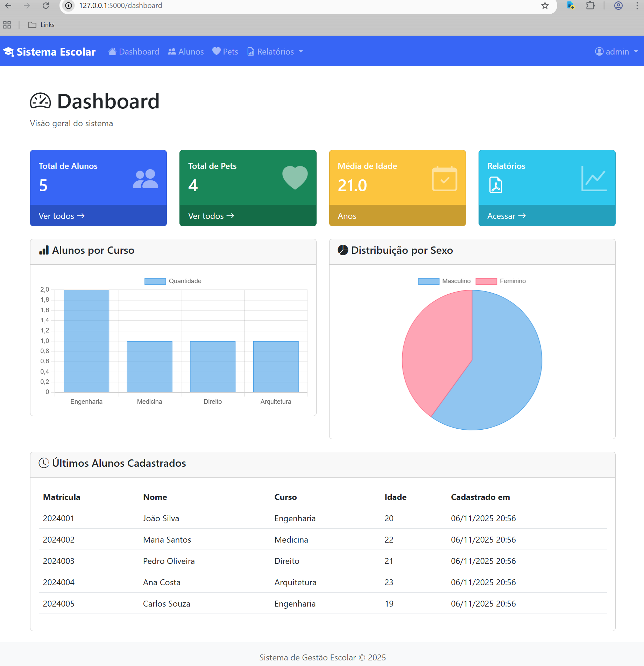Click the name Ana Costa in table
Image resolution: width=644 pixels, height=666 pixels.
point(162,582)
